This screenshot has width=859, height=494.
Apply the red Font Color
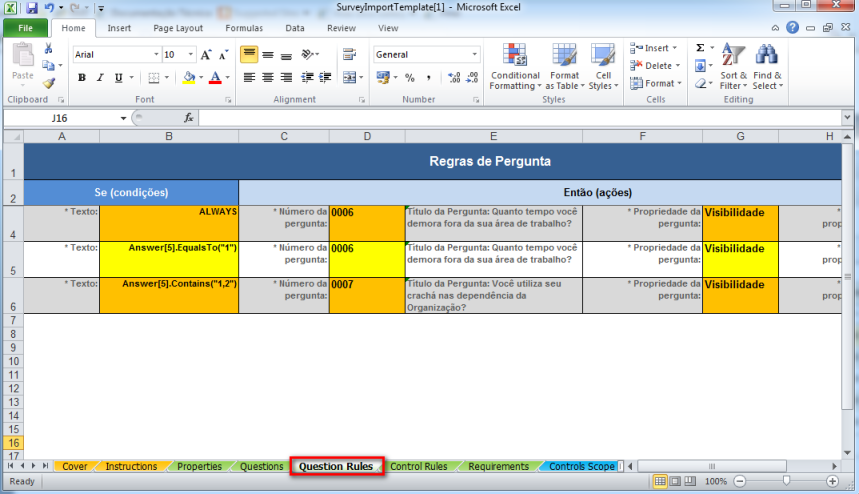215,77
